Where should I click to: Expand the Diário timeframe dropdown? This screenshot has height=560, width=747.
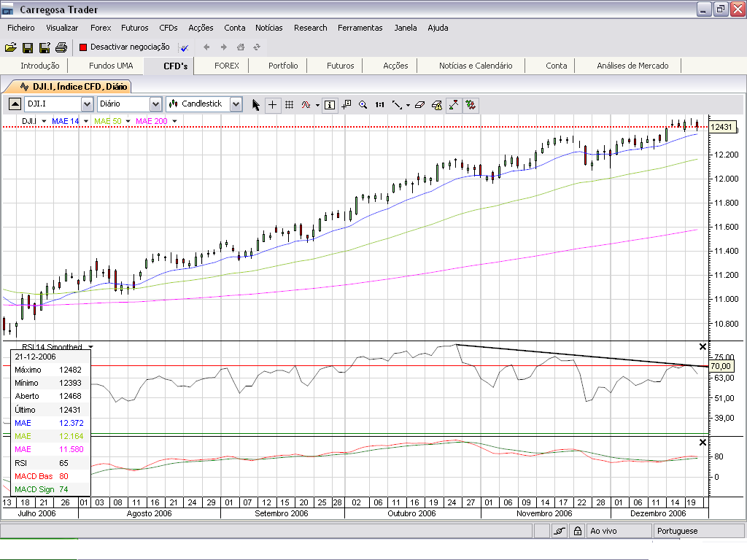click(x=155, y=104)
